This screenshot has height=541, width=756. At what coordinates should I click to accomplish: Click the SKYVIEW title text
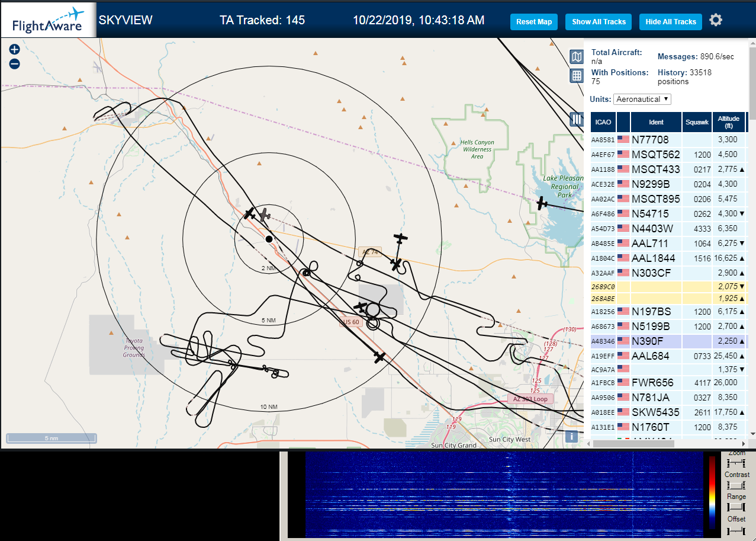point(126,20)
